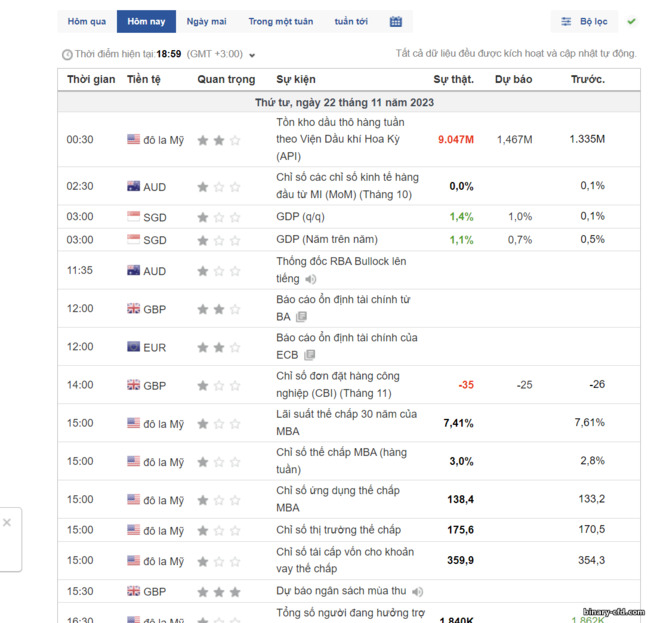This screenshot has width=651, height=623.
Task: Click Australian flag in the 11:35 row
Action: pyautogui.click(x=133, y=270)
